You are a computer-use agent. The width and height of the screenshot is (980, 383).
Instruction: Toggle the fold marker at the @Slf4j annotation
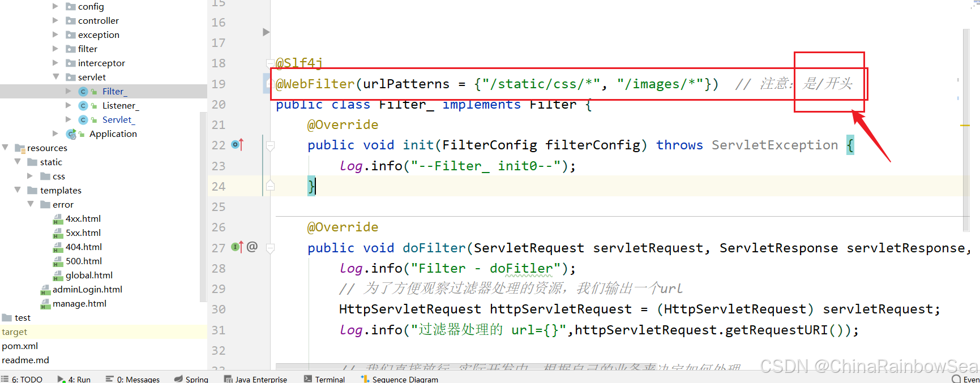tap(269, 63)
